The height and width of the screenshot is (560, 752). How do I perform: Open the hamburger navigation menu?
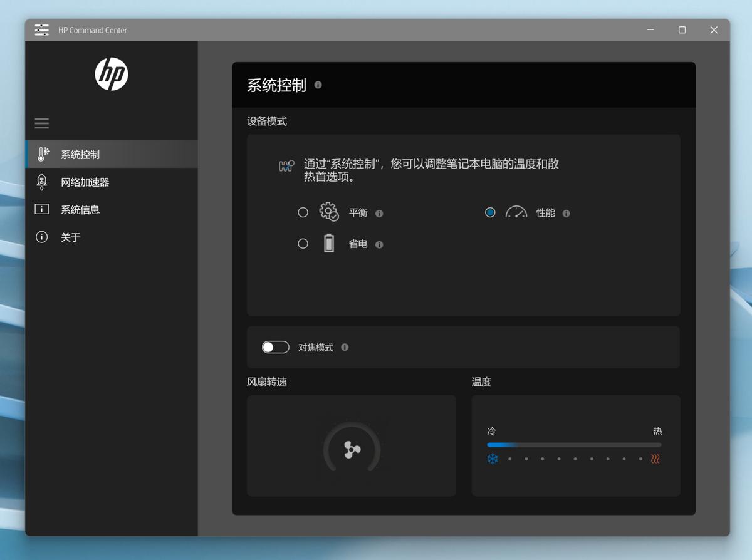pyautogui.click(x=42, y=123)
